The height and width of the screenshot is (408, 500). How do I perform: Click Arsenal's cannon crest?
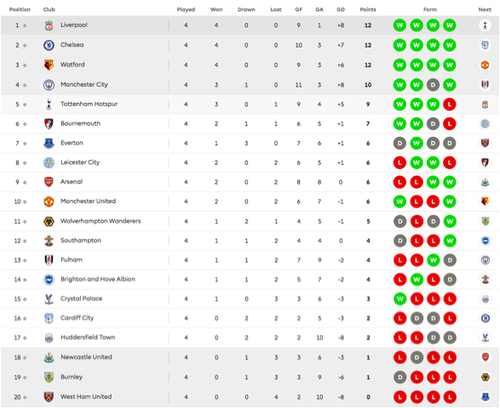click(x=49, y=182)
